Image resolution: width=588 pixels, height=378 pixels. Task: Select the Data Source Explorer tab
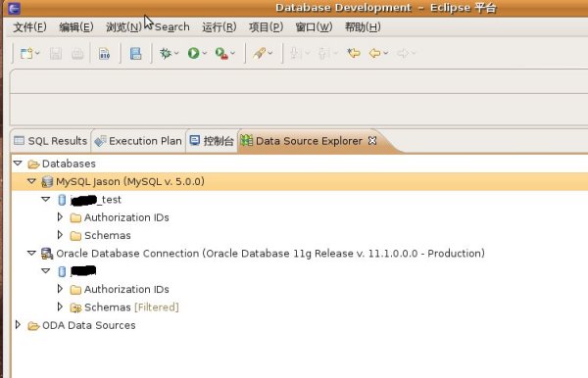pos(309,141)
